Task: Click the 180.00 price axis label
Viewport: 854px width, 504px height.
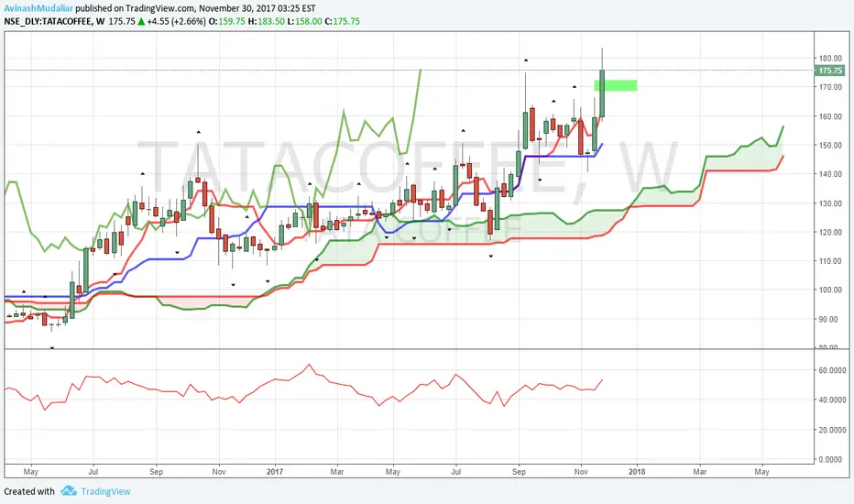Action: tap(830, 59)
